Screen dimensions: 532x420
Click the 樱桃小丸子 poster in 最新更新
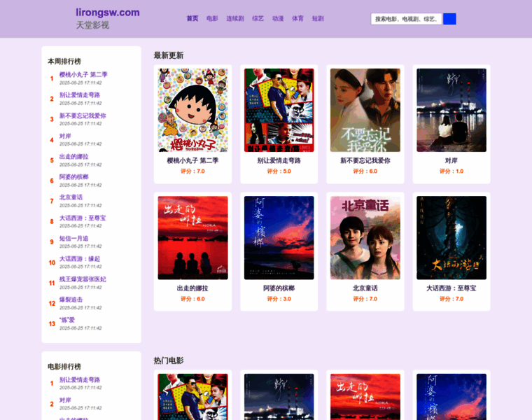192,111
